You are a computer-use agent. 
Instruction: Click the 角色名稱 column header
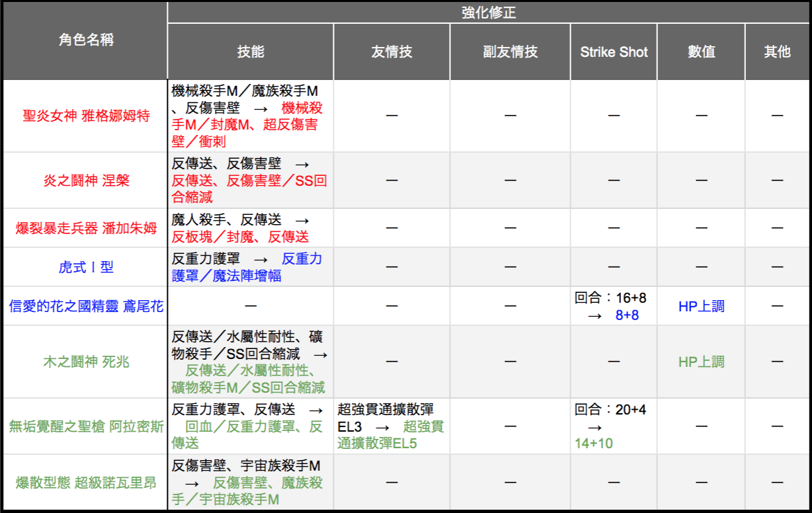pyautogui.click(x=86, y=40)
